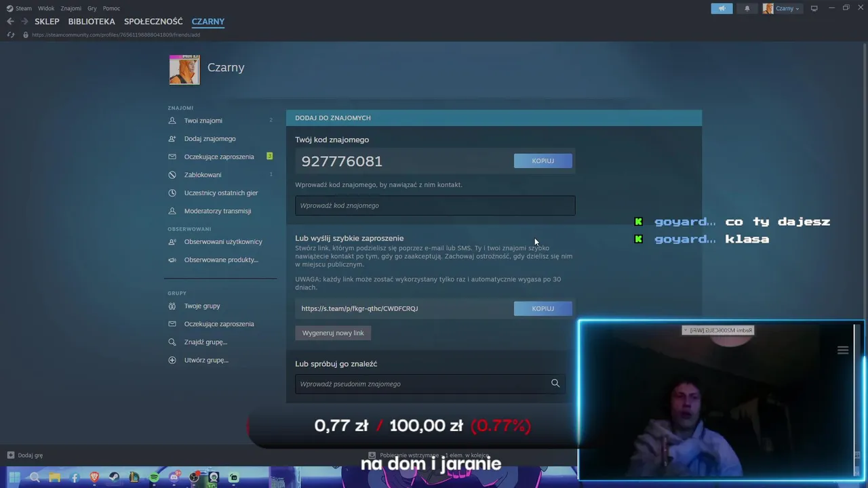Image resolution: width=868 pixels, height=488 pixels.
Task: Click search magnifier in friend search
Action: coord(555,384)
